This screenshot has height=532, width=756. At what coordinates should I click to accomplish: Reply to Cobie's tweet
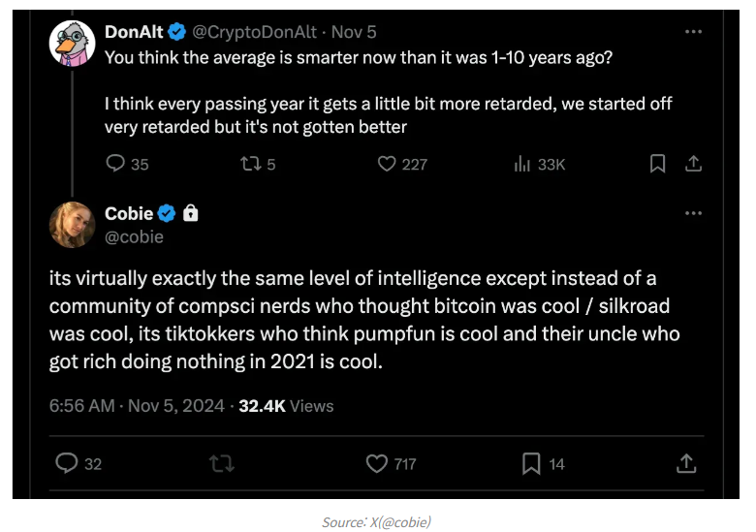click(67, 464)
